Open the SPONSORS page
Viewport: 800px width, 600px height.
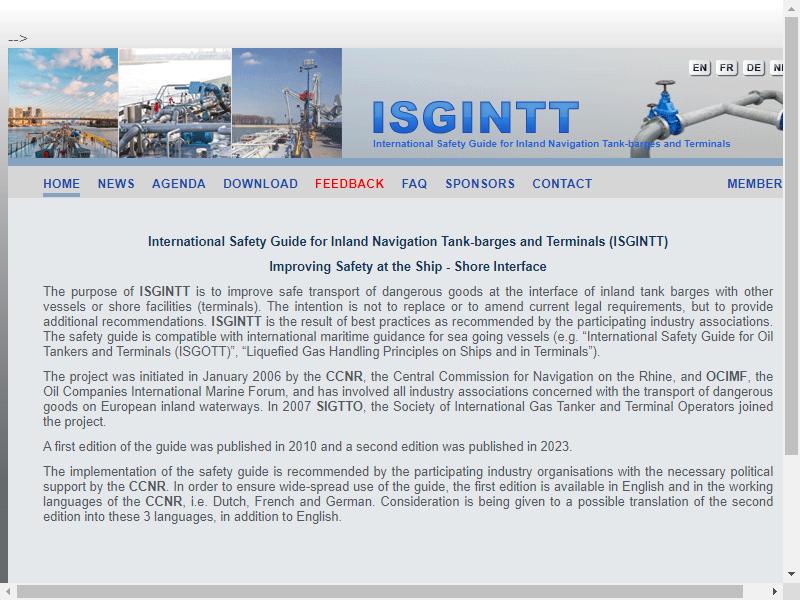pyautogui.click(x=480, y=184)
